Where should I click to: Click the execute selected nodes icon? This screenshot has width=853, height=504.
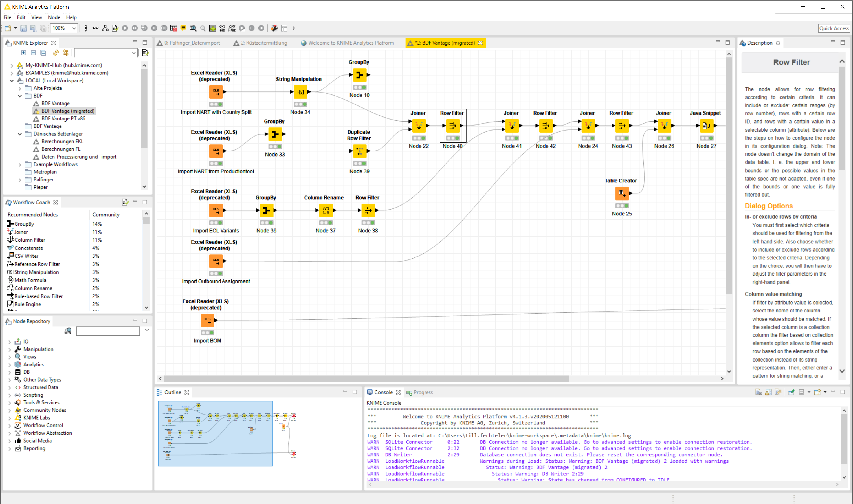point(125,28)
